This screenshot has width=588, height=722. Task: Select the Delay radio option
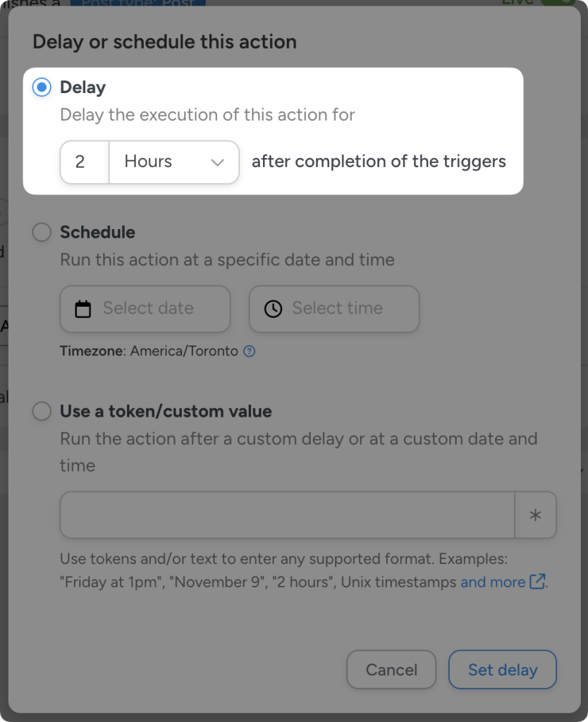click(x=42, y=87)
